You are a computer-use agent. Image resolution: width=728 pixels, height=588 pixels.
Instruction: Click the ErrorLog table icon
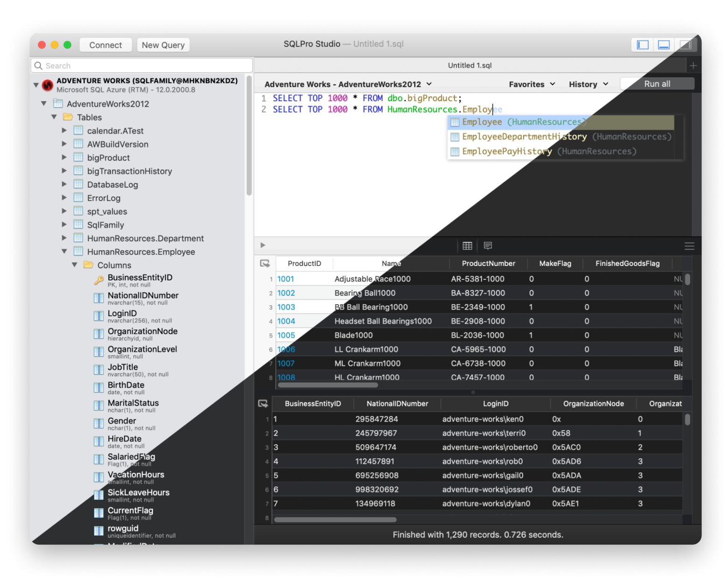click(78, 198)
